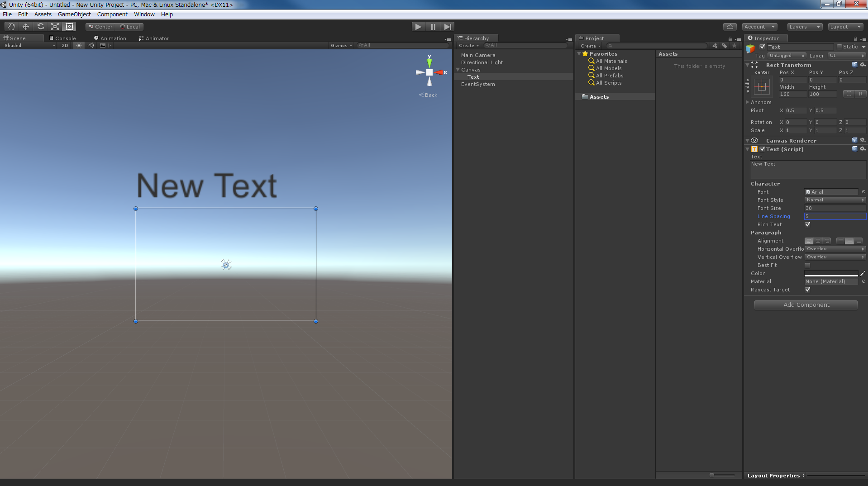Toggle blueprint mode button in Rect Transform

849,94
